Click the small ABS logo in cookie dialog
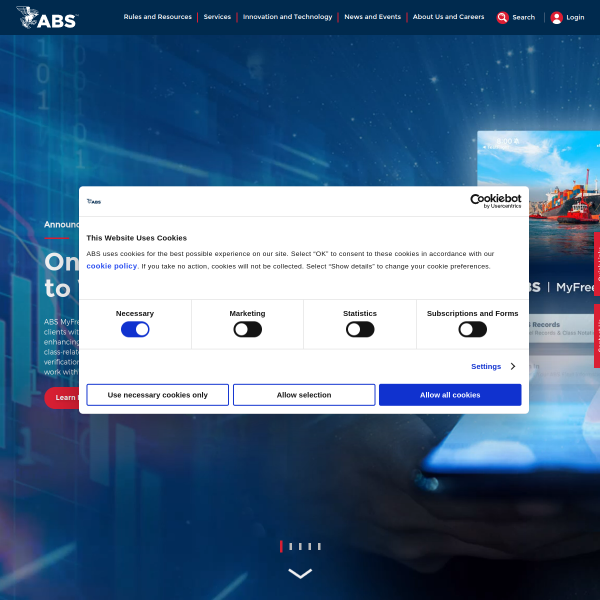Viewport: 600px width, 600px height. point(94,202)
